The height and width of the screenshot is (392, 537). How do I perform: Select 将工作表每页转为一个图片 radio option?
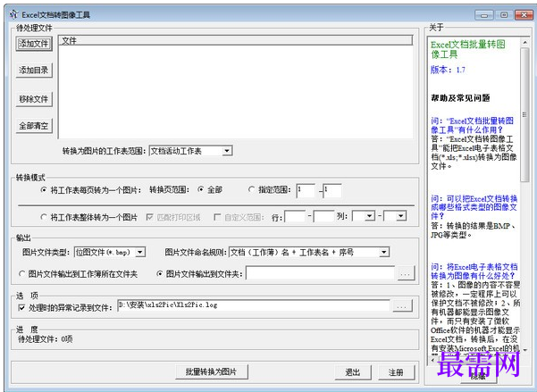click(x=44, y=190)
